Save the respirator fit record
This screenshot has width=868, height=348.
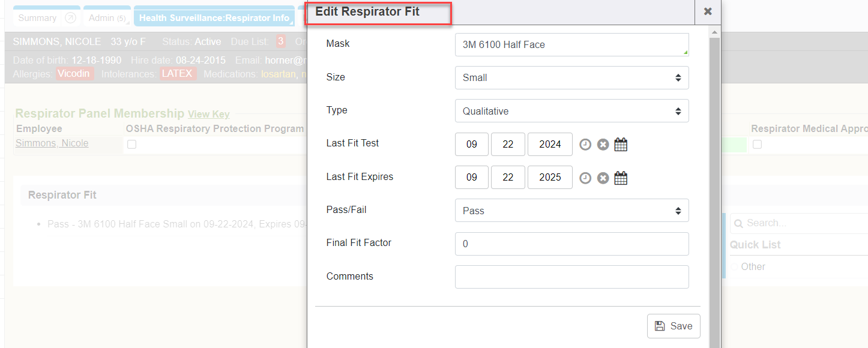tap(674, 326)
